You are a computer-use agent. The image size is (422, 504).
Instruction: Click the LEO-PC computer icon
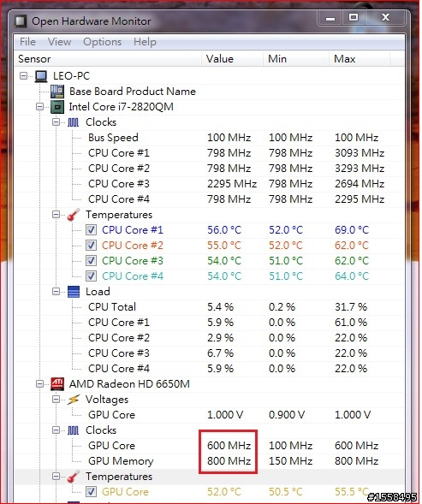coord(41,76)
